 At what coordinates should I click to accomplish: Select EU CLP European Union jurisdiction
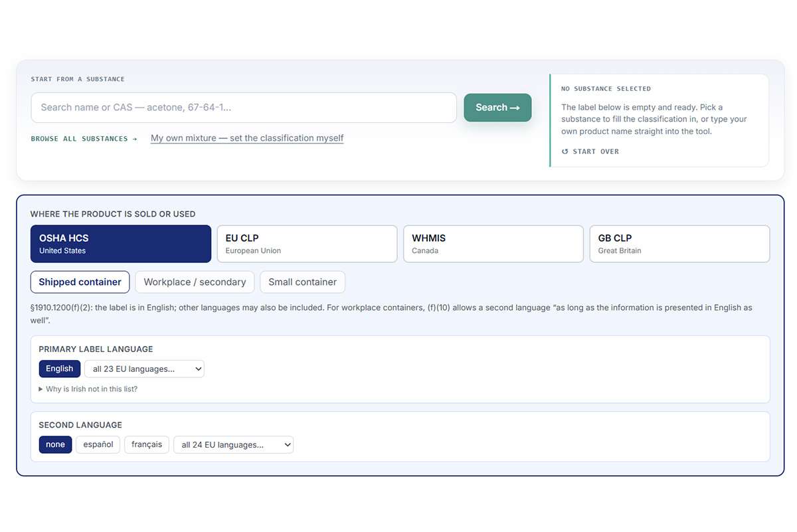307,244
